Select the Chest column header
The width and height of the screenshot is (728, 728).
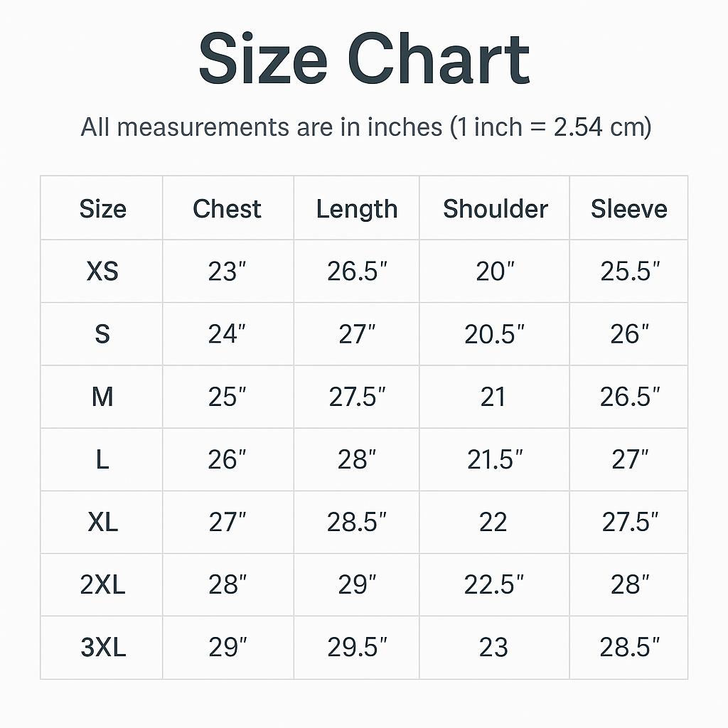click(227, 209)
